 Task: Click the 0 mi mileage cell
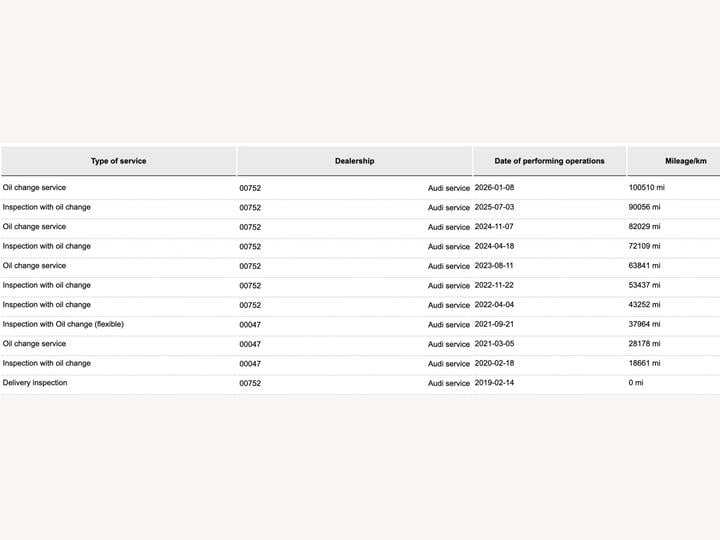pos(636,383)
